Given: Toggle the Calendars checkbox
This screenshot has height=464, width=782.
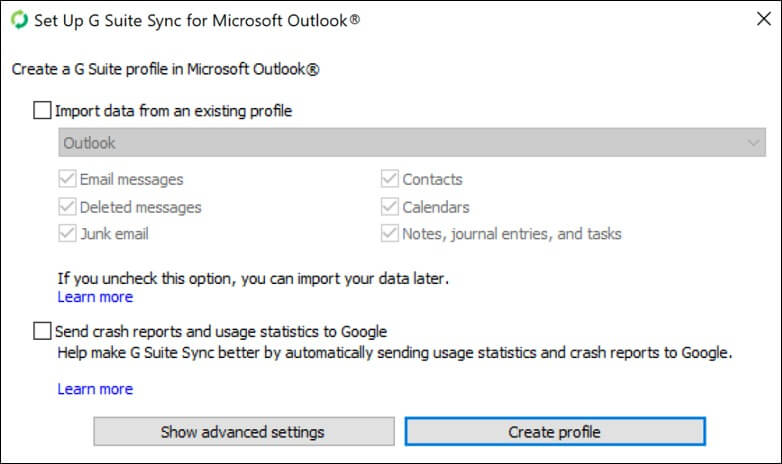Looking at the screenshot, I should (390, 207).
